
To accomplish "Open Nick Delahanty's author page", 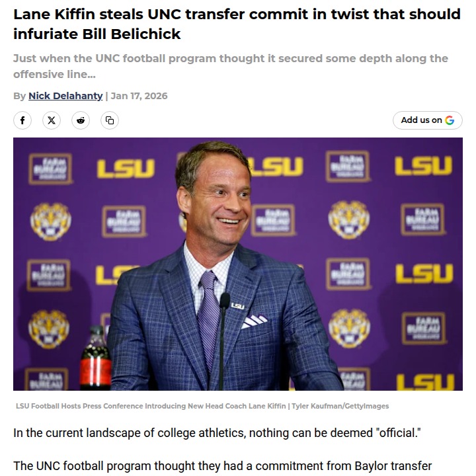I will pos(65,96).
